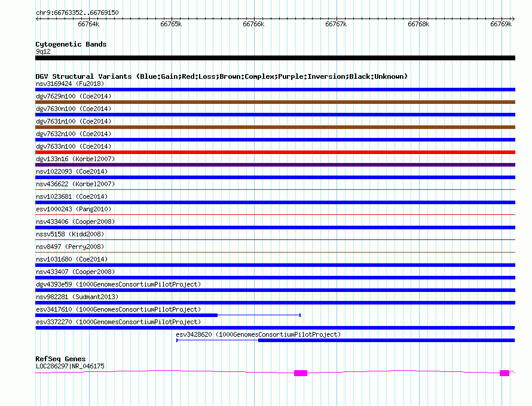The height and width of the screenshot is (406, 532).
Task: Click the 66765k ruler mark
Action: [171, 24]
